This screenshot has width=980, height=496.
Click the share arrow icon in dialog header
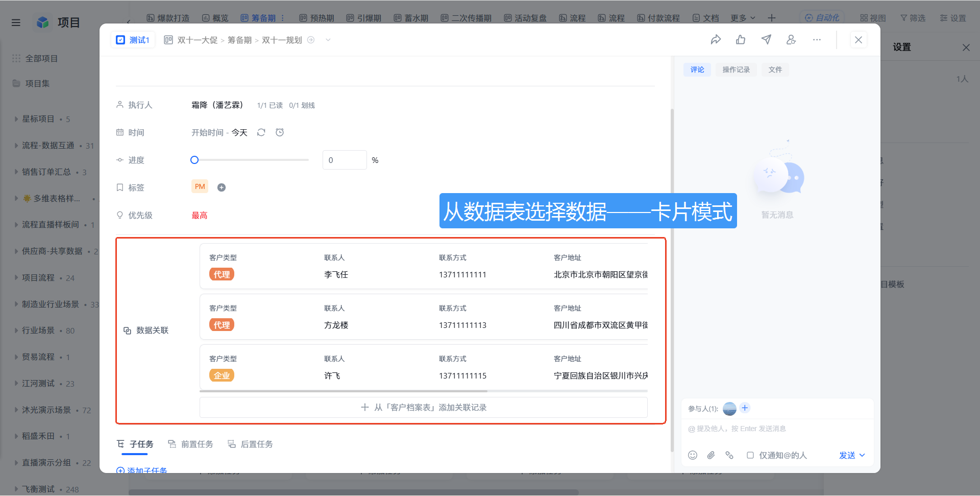(x=716, y=40)
